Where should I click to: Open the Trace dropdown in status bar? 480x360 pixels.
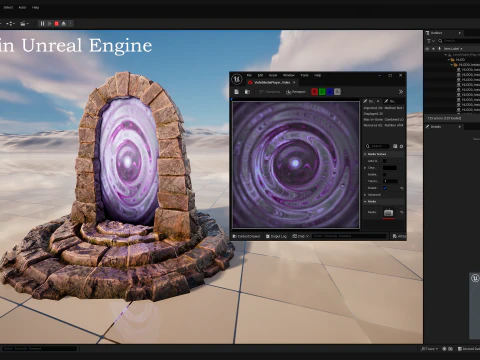coord(429,349)
